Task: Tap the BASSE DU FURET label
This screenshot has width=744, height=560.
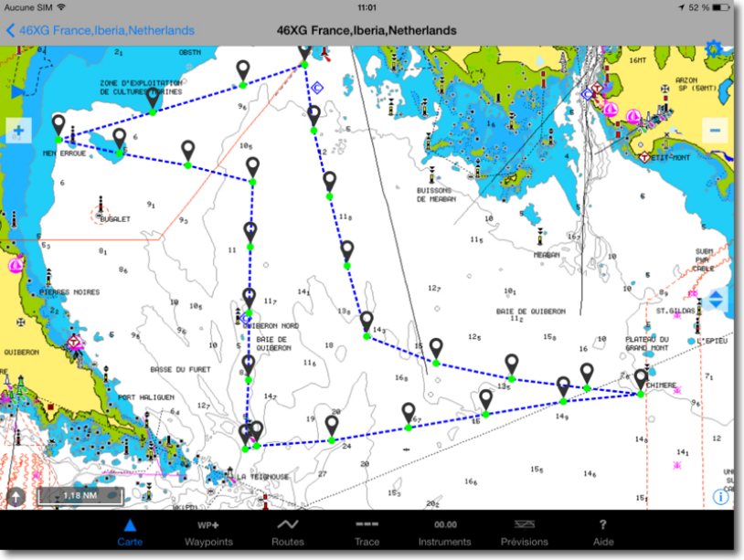Action: 180,369
